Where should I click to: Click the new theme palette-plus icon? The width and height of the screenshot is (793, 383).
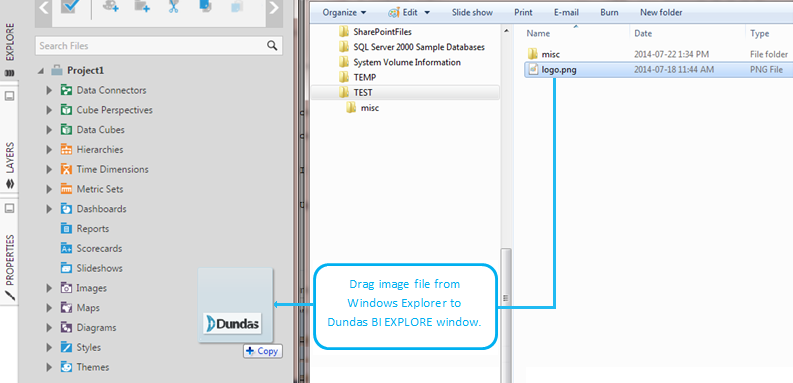coord(110,7)
